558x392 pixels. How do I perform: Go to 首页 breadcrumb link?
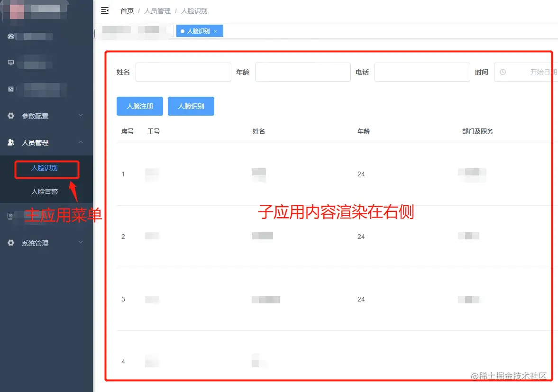[x=127, y=11]
